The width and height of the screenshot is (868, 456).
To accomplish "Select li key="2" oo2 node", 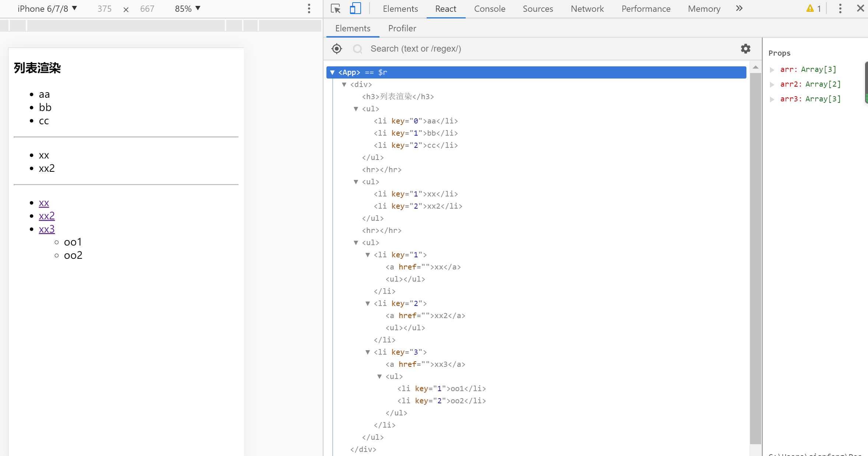I will click(x=441, y=401).
